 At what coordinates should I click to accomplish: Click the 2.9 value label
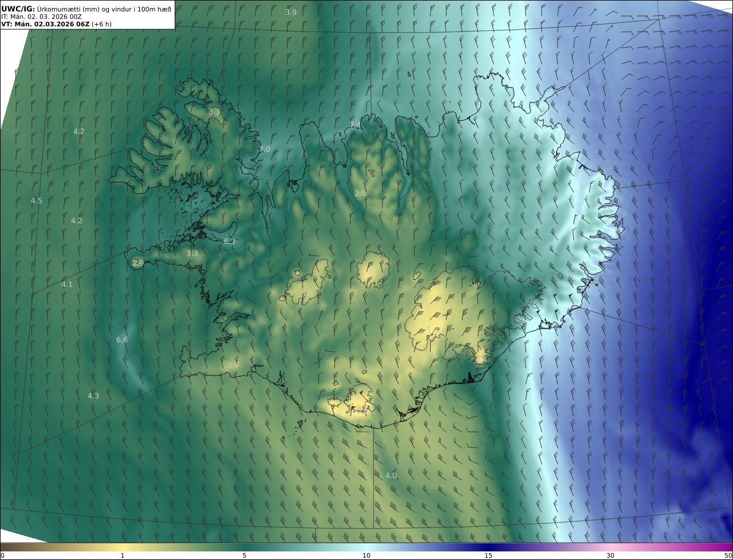click(x=137, y=263)
